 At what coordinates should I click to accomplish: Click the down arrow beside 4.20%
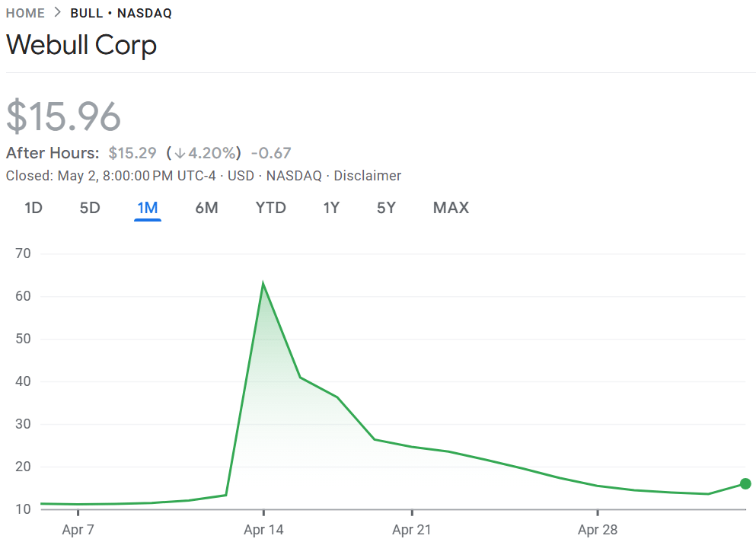[180, 153]
